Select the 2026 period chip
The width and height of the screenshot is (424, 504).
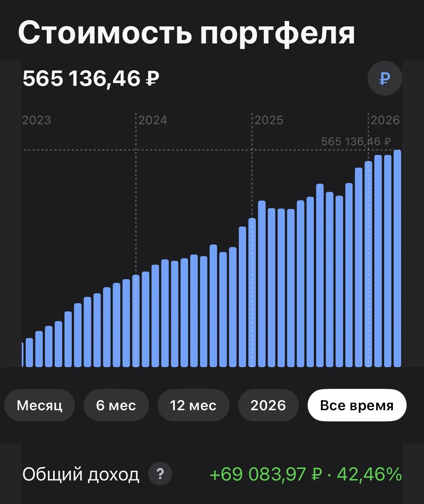pos(268,405)
